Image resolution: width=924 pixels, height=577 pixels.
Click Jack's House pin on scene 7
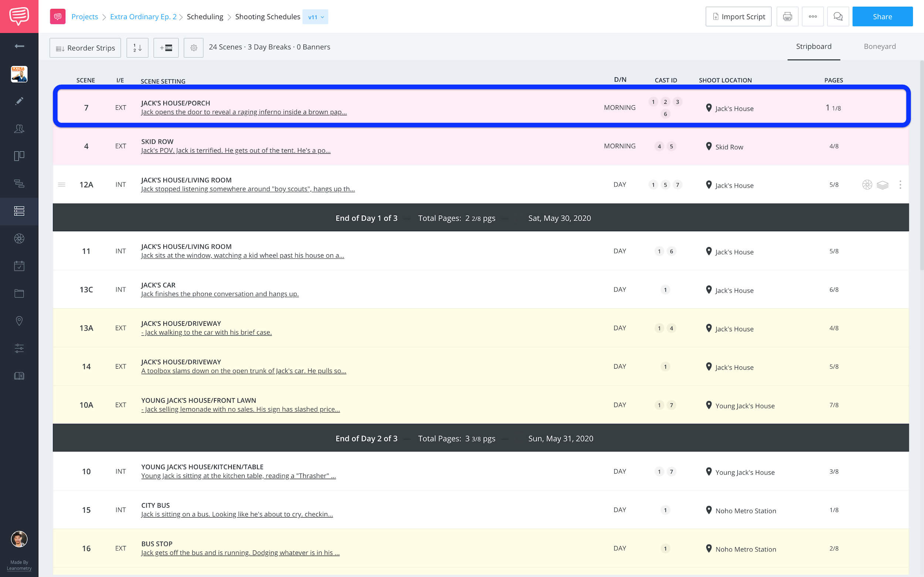(x=709, y=108)
